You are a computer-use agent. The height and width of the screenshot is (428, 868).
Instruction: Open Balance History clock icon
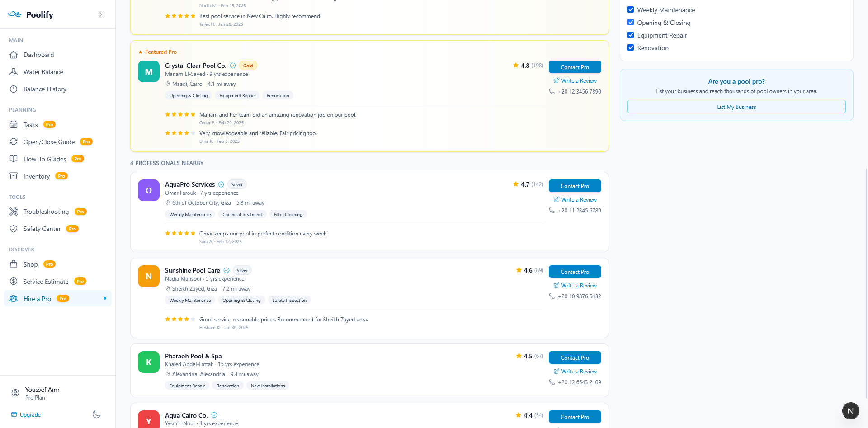tap(14, 89)
